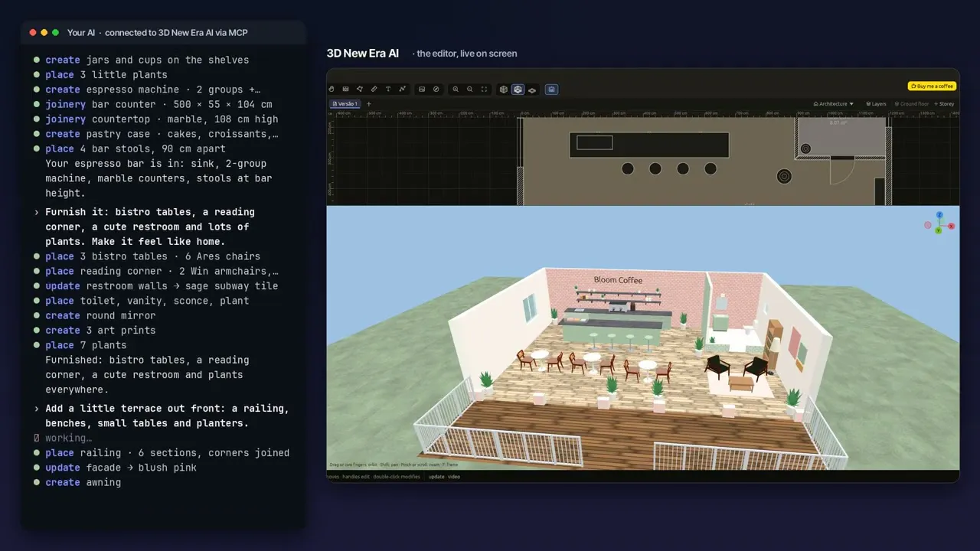This screenshot has width=980, height=551.
Task: Toggle the highlighted split view panel icon
Action: pos(551,90)
